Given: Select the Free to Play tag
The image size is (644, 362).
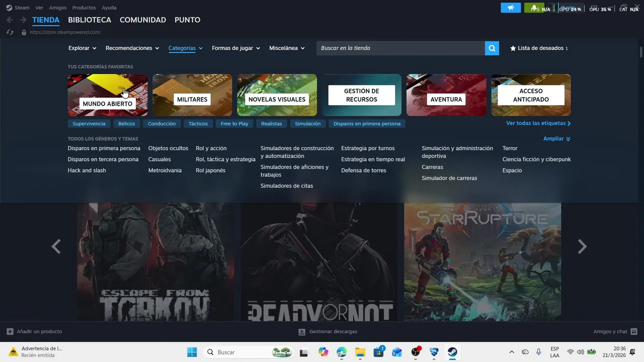Looking at the screenshot, I should click(234, 124).
